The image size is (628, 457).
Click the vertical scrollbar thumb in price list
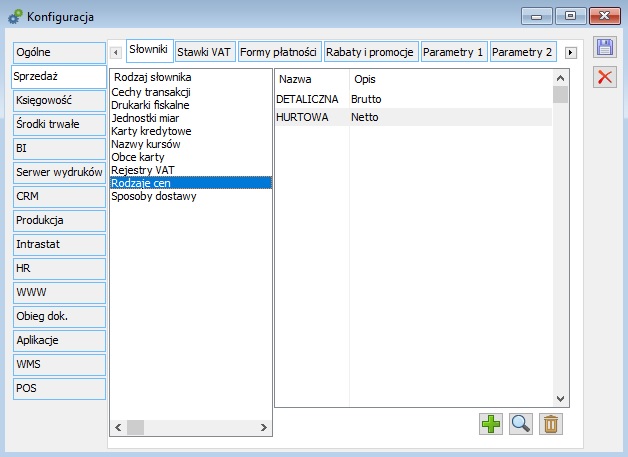[x=560, y=95]
